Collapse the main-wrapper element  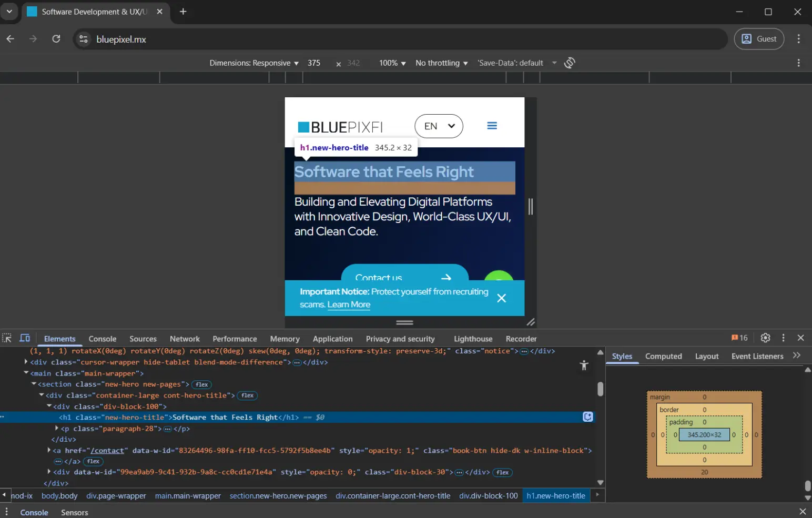click(26, 373)
